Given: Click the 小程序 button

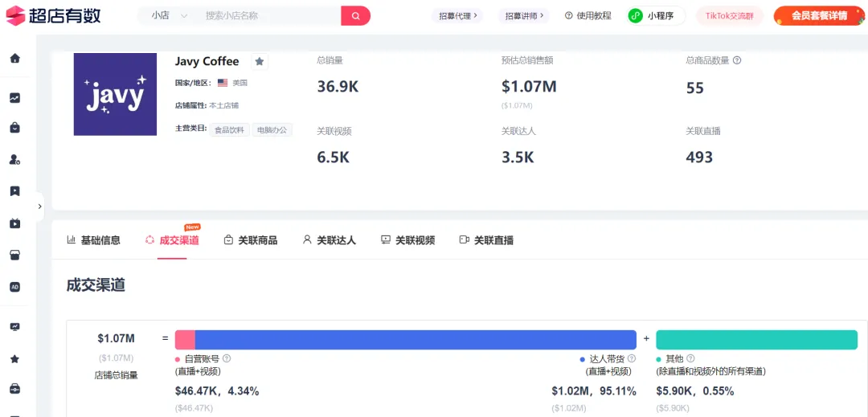Looking at the screenshot, I should pos(656,15).
